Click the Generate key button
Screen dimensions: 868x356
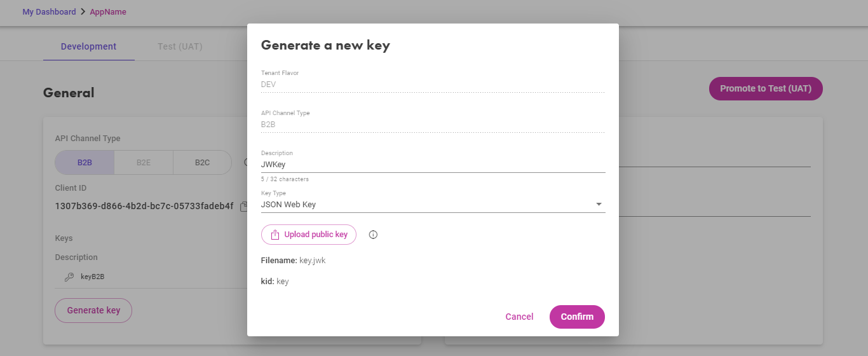coord(93,310)
